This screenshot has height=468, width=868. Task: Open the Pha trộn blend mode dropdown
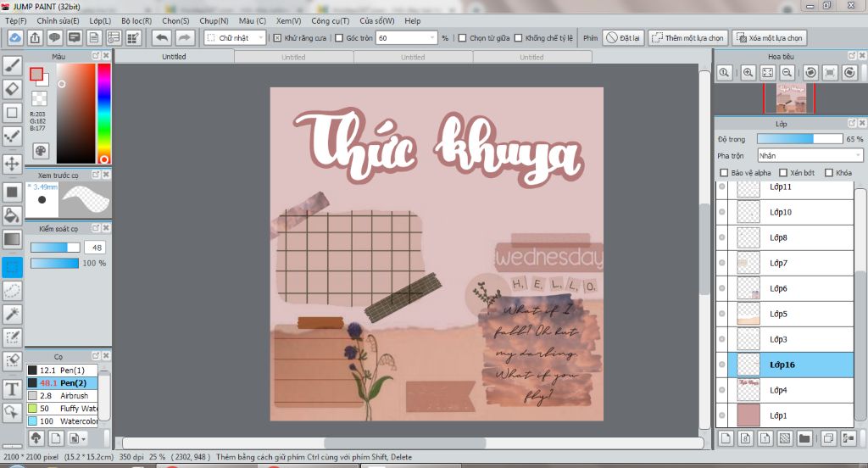pos(810,156)
